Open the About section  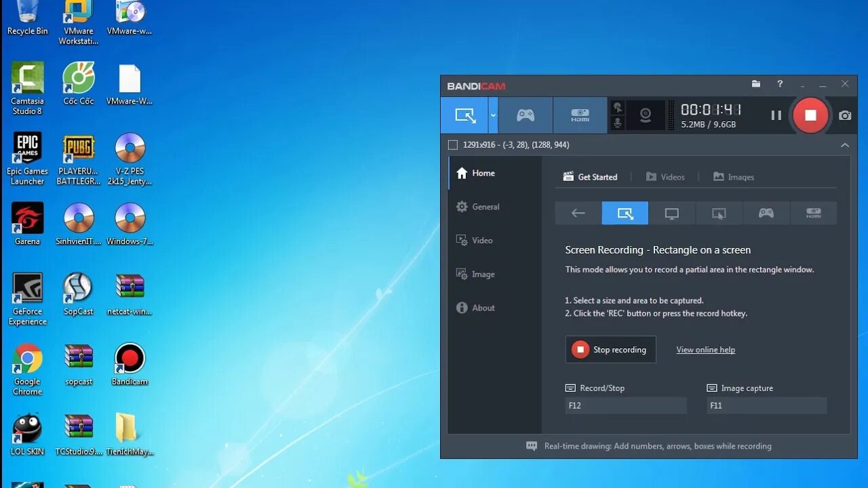point(495,308)
